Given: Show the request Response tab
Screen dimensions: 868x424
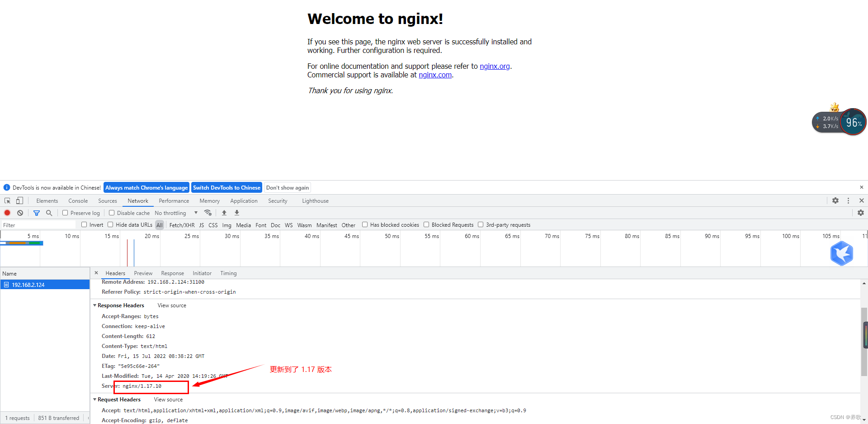Looking at the screenshot, I should pyautogui.click(x=173, y=273).
